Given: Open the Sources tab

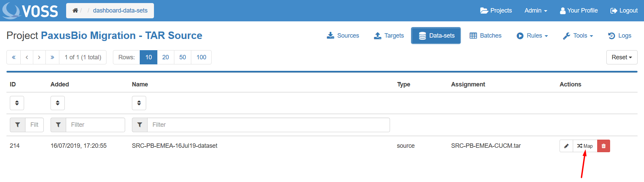Looking at the screenshot, I should coord(343,36).
